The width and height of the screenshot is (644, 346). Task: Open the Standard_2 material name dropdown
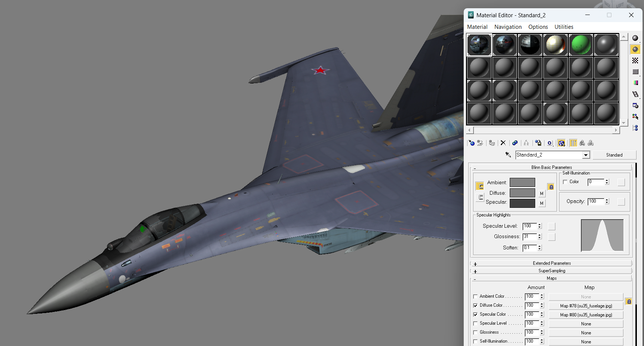pyautogui.click(x=586, y=155)
